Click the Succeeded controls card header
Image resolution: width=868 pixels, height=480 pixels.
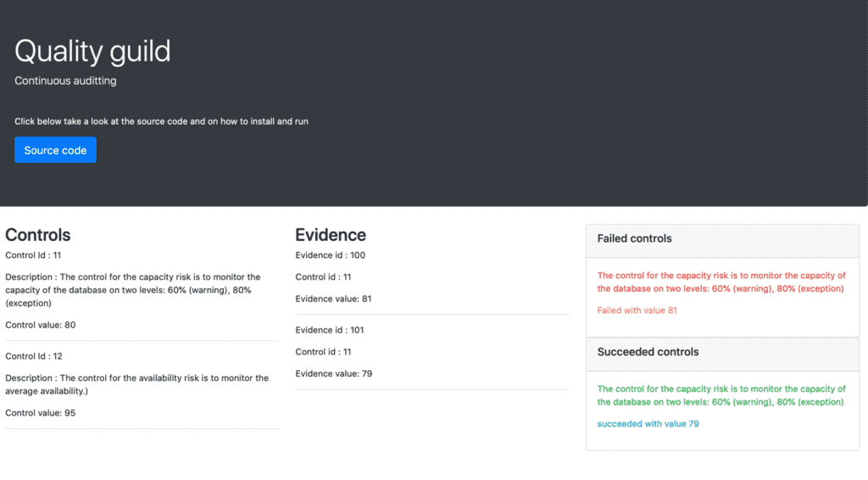tap(648, 352)
